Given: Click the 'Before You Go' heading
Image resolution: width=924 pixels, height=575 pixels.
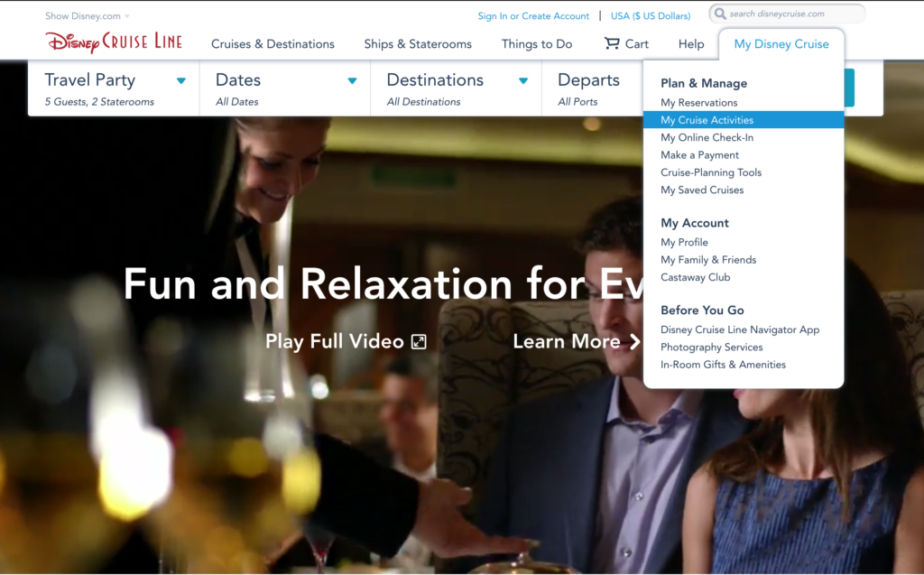Looking at the screenshot, I should coord(702,311).
